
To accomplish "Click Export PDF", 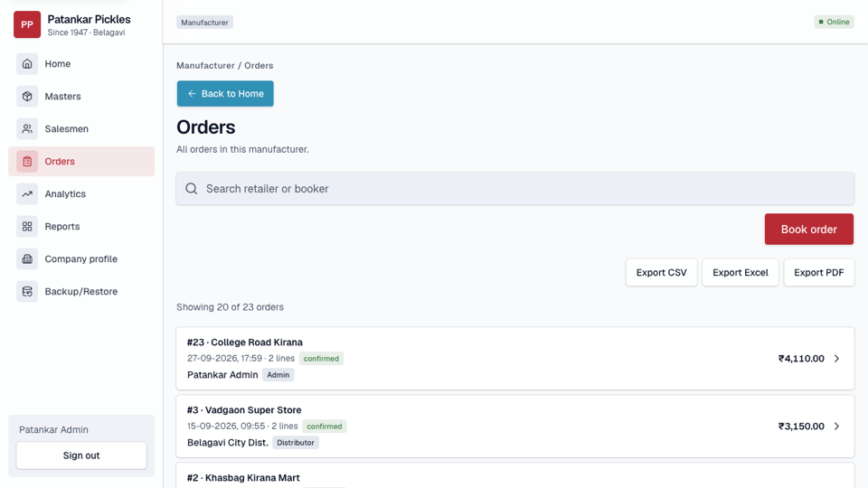I will pos(819,272).
